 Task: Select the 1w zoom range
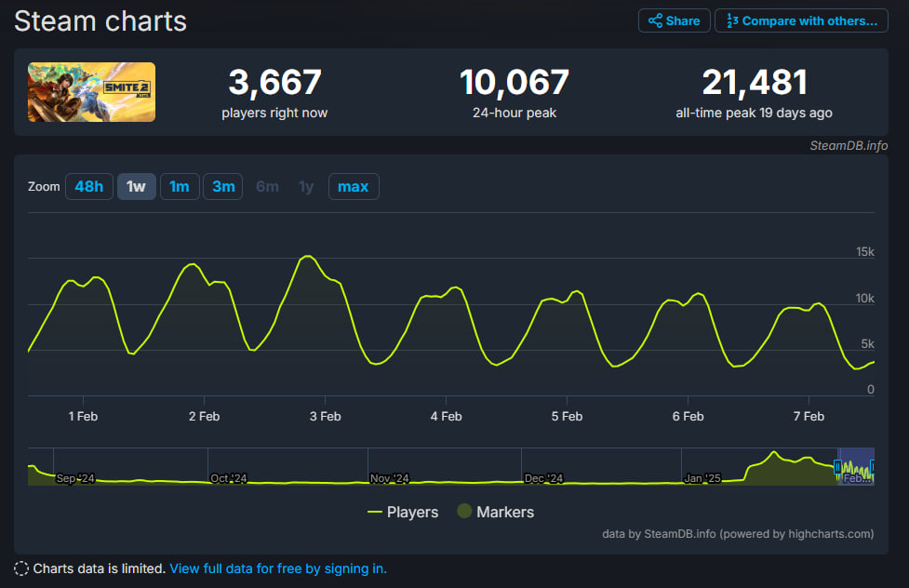point(136,187)
